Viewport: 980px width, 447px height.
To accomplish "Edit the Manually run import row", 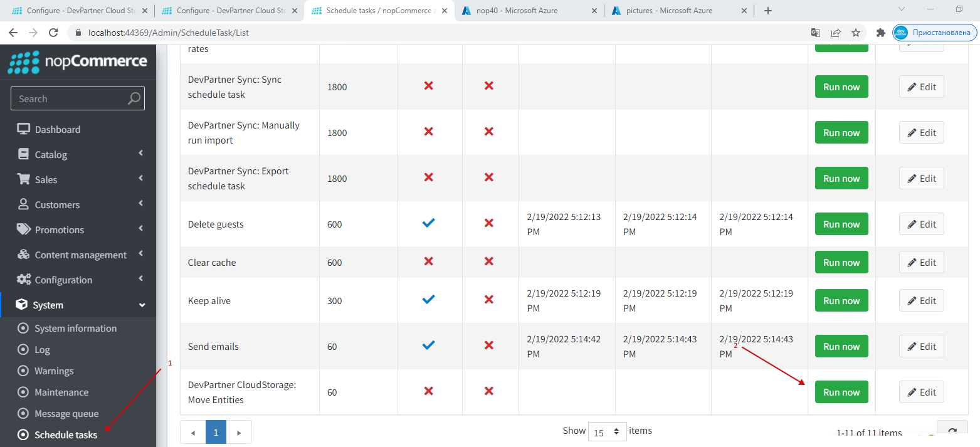I will 921,132.
